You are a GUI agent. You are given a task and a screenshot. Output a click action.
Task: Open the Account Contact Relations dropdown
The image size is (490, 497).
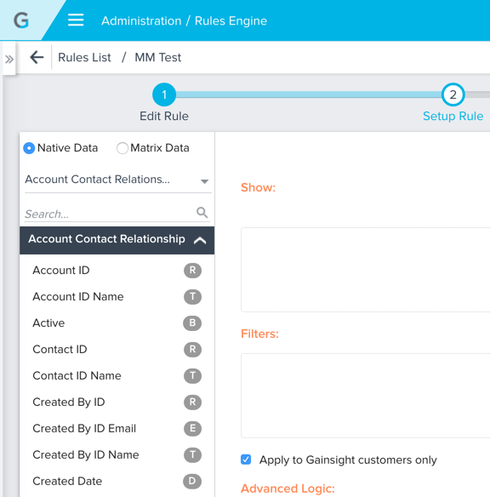118,180
